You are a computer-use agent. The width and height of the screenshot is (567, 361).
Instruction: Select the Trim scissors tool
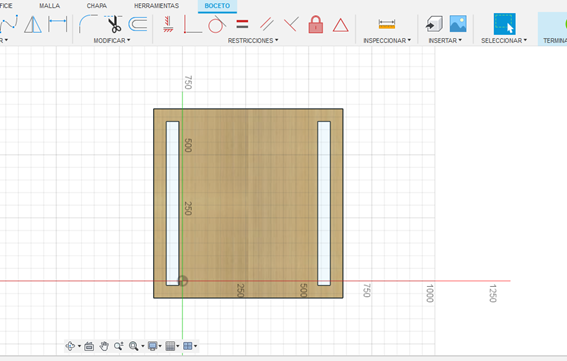tap(114, 24)
